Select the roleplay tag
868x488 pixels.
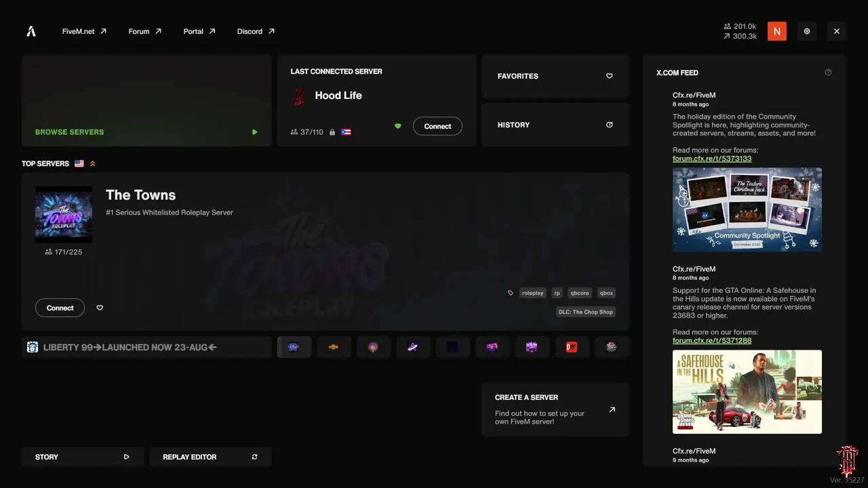click(x=532, y=293)
